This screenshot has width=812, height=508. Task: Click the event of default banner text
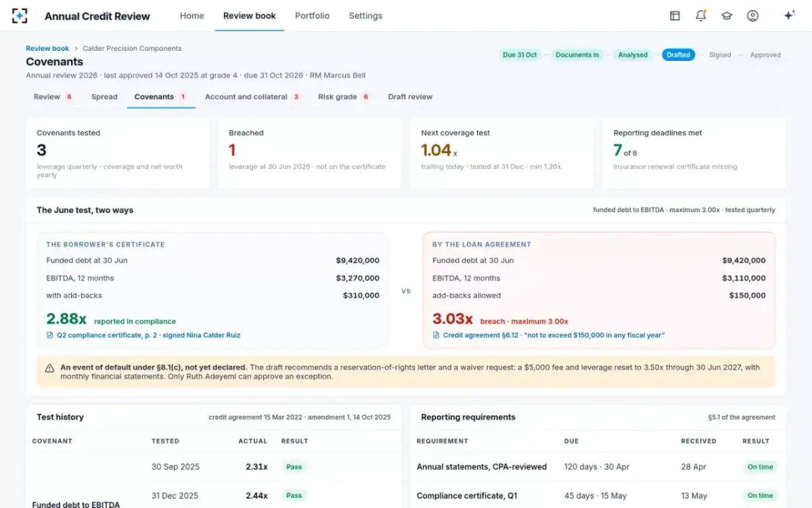coord(410,372)
